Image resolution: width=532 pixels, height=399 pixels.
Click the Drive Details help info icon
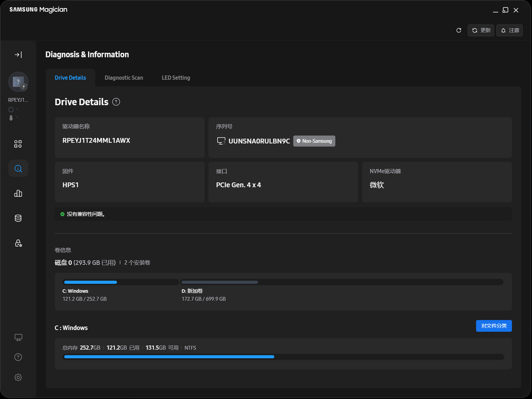click(116, 102)
